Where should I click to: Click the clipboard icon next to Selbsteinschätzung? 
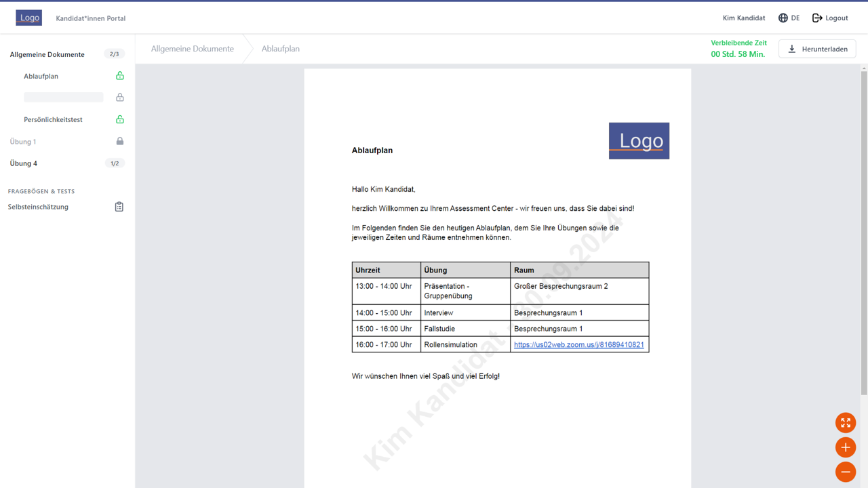[x=119, y=207]
